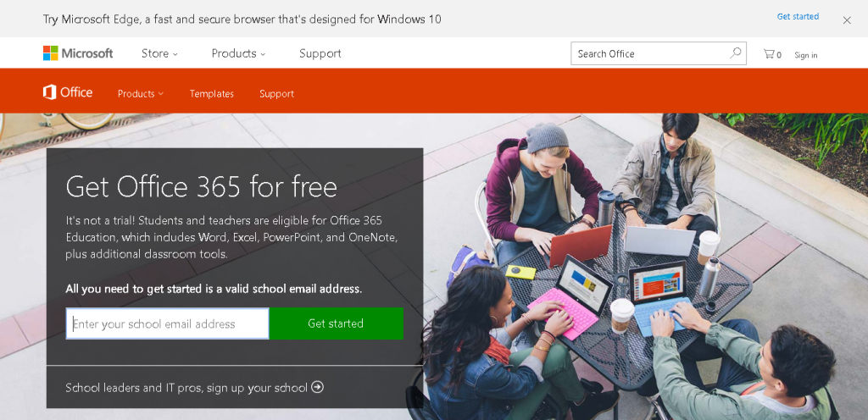The height and width of the screenshot is (420, 868).
Task: Expand the top Products dropdown menu
Action: coord(238,53)
